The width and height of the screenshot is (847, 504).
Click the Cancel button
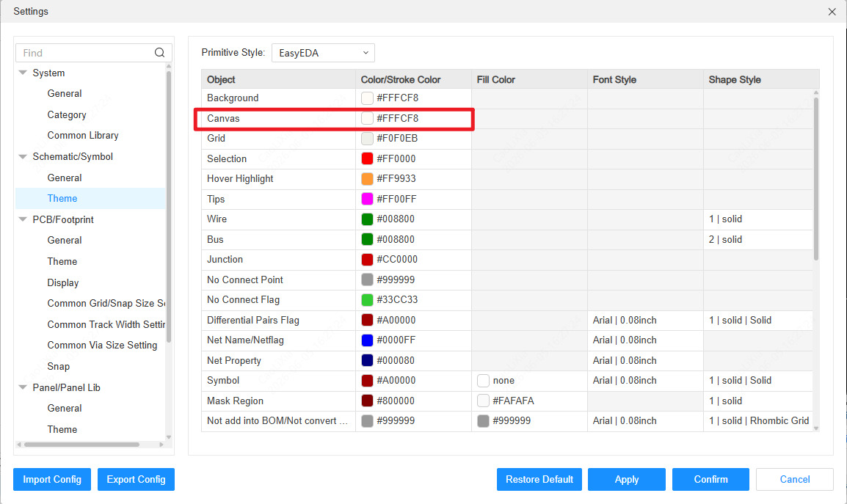coord(795,479)
